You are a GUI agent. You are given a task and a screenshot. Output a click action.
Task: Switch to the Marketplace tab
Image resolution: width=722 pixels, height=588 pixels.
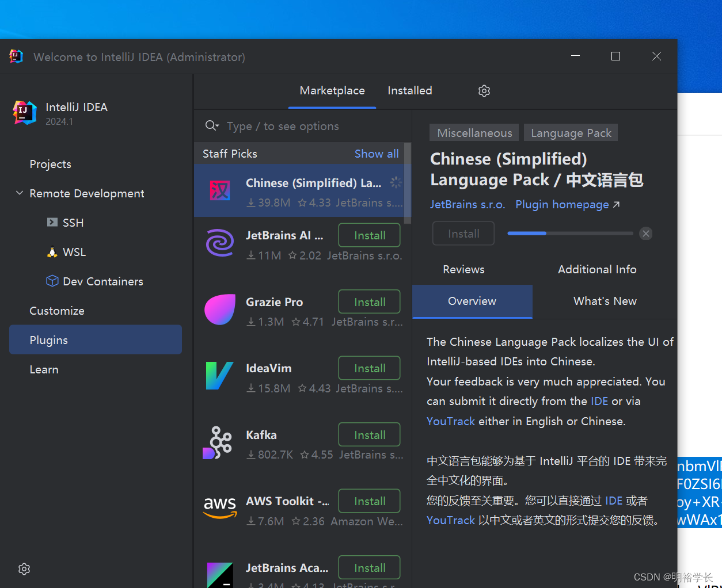[332, 91]
